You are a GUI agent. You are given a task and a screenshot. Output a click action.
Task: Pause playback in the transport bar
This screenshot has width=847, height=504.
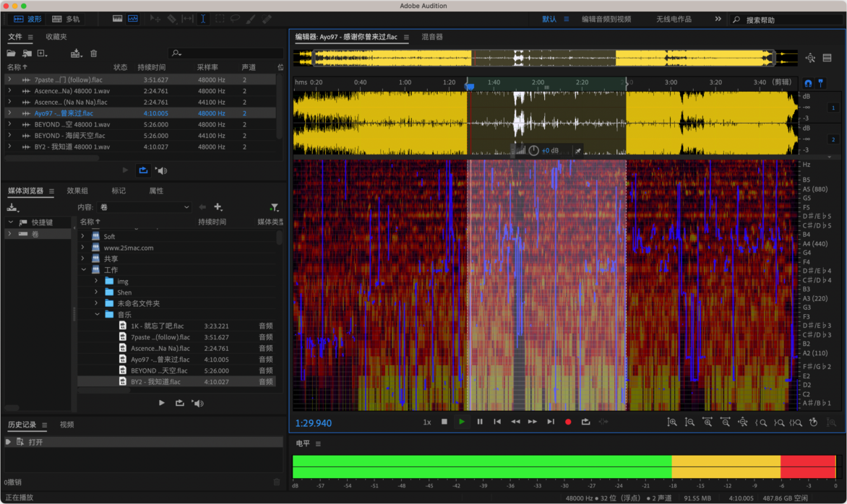480,422
